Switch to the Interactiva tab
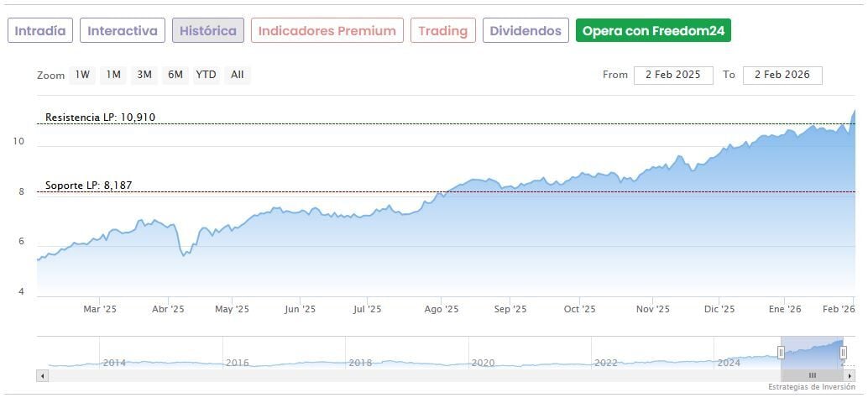This screenshot has width=868, height=403. (123, 31)
